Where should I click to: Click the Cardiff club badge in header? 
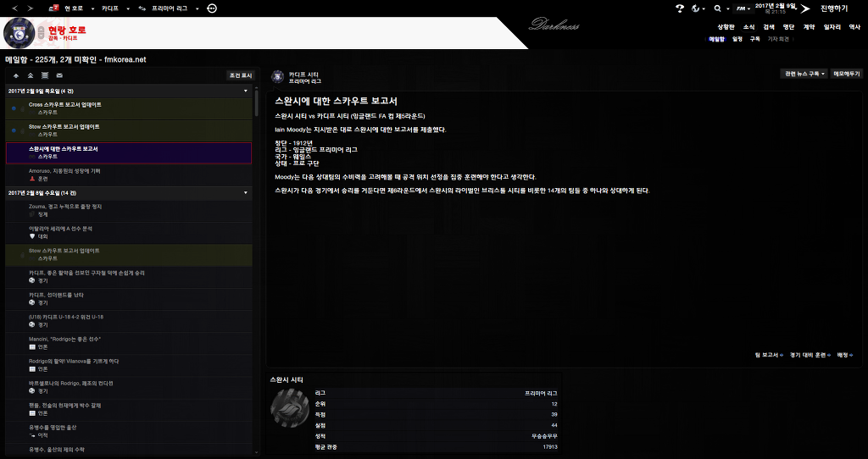(19, 33)
